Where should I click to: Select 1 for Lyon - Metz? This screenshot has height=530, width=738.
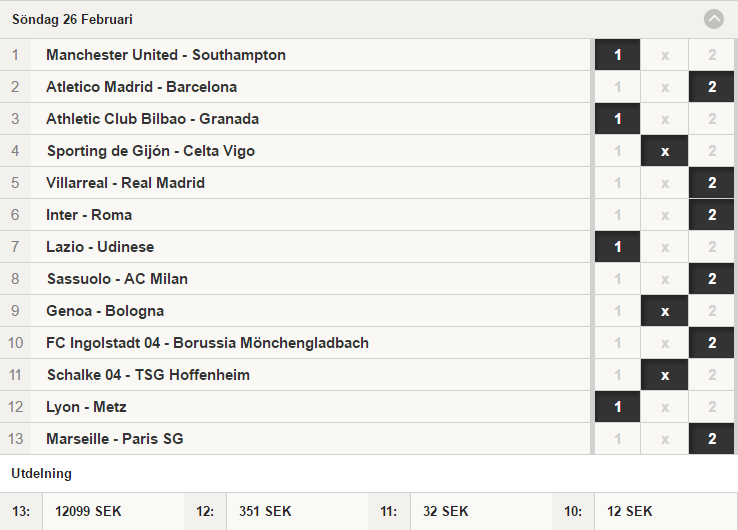point(617,407)
